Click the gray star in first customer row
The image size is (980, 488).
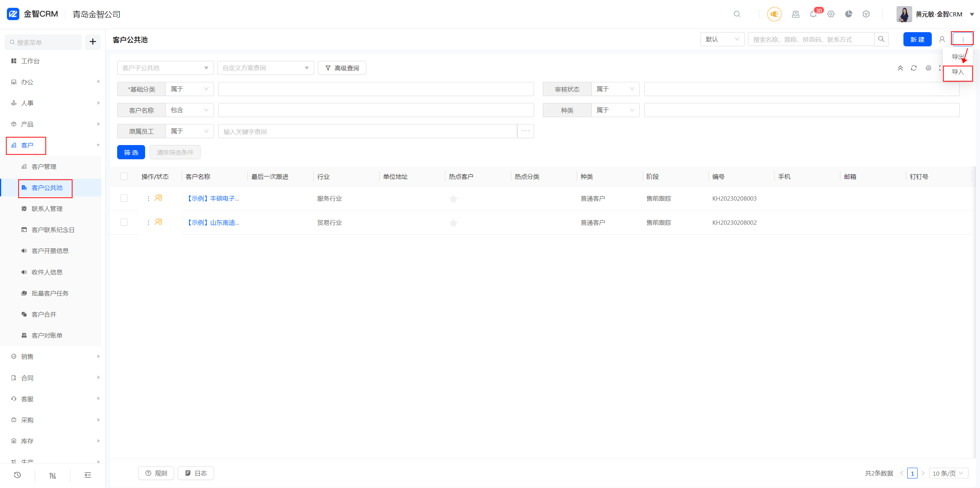(453, 199)
